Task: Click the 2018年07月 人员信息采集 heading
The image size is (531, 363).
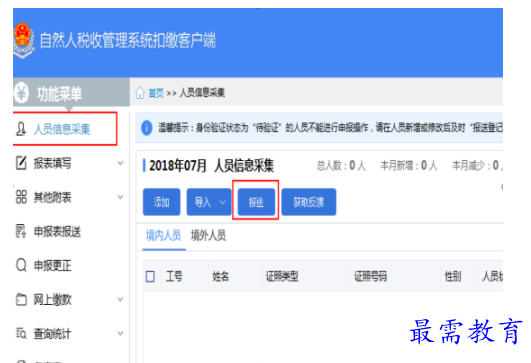Action: point(212,166)
